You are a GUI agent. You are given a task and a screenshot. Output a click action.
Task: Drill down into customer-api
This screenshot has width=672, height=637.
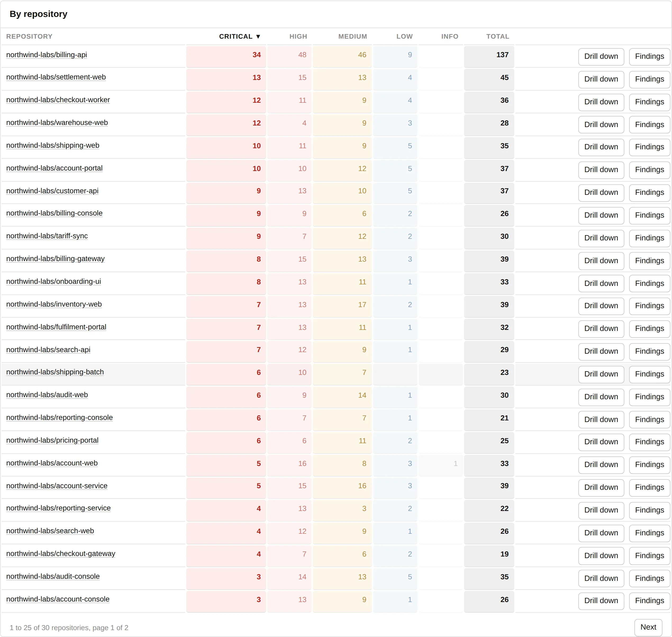(601, 192)
